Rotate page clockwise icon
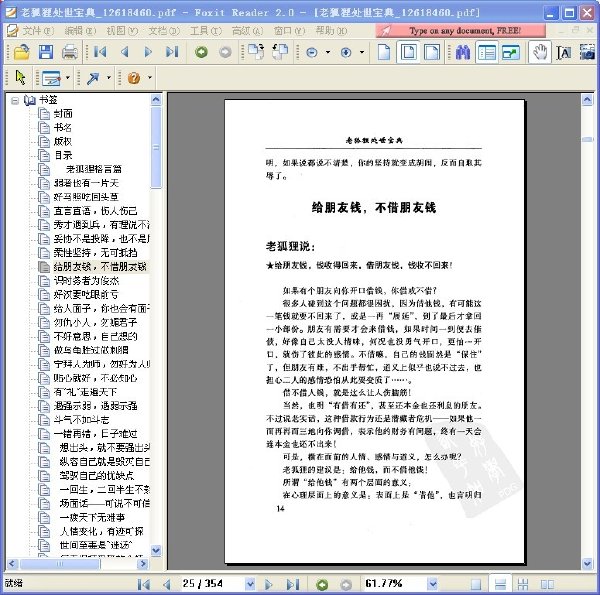600x595 pixels. [256, 52]
